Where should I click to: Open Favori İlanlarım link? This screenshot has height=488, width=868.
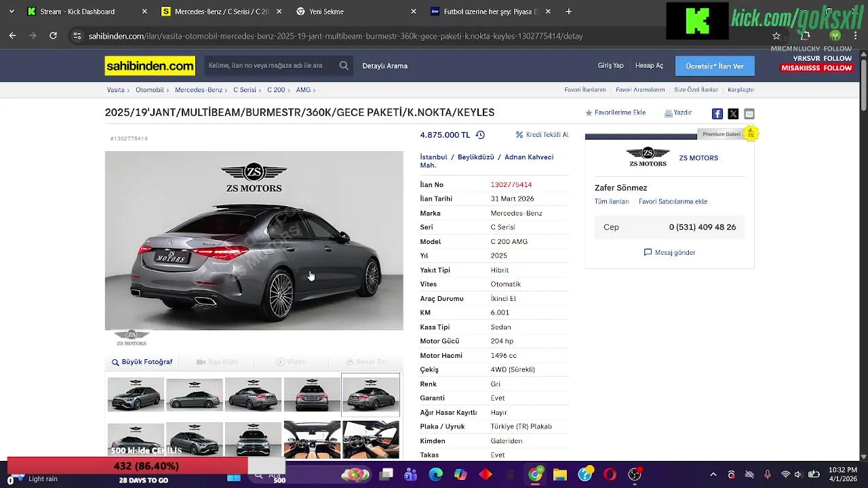coord(585,89)
